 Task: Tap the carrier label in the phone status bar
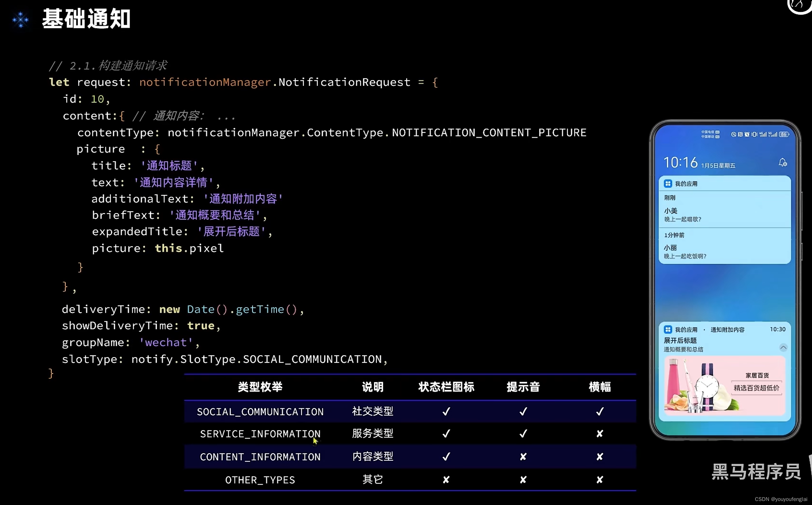coord(710,134)
